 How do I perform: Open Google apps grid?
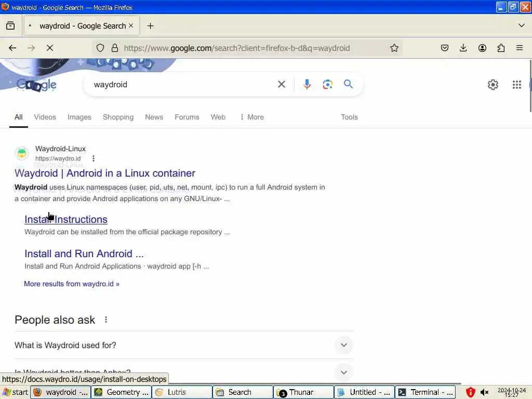[x=517, y=85]
